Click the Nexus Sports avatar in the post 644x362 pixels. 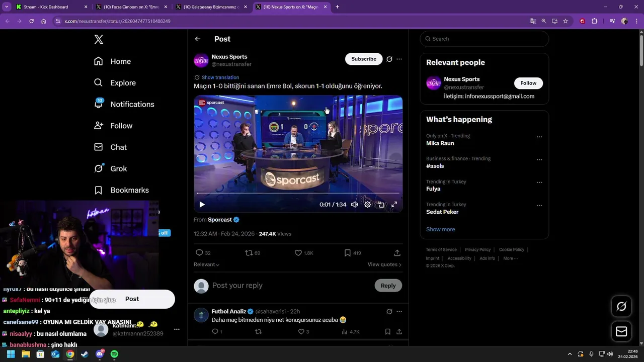(201, 60)
